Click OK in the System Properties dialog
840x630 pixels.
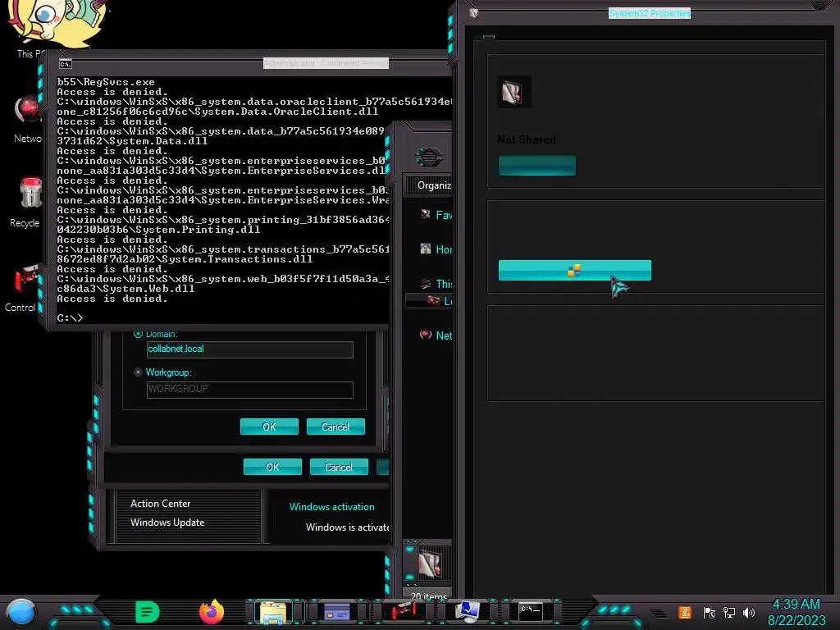click(272, 467)
